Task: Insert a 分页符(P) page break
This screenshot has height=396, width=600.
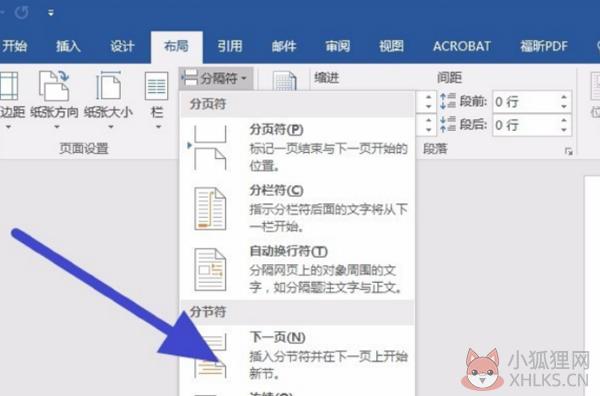Action: (x=298, y=147)
